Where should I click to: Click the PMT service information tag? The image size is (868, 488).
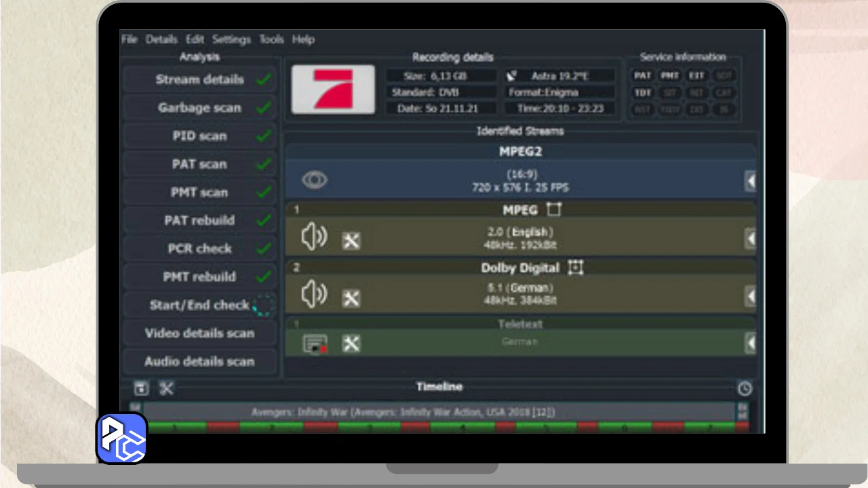(670, 76)
